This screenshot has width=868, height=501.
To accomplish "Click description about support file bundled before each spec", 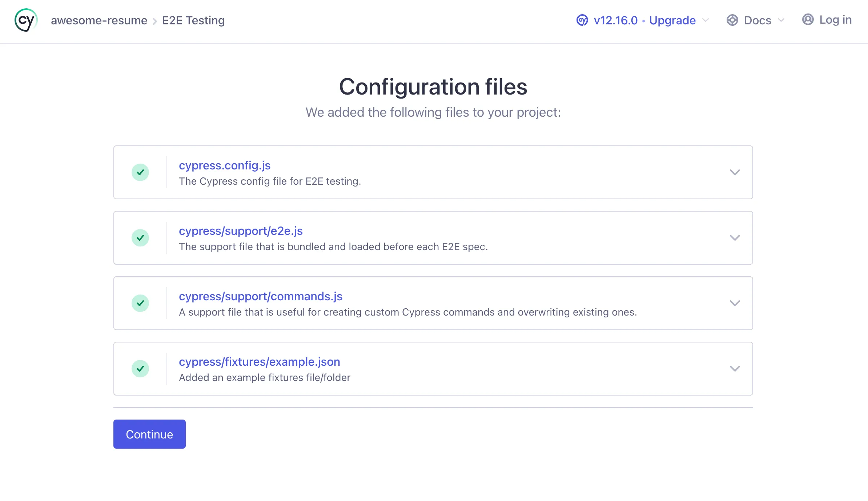I will (333, 247).
